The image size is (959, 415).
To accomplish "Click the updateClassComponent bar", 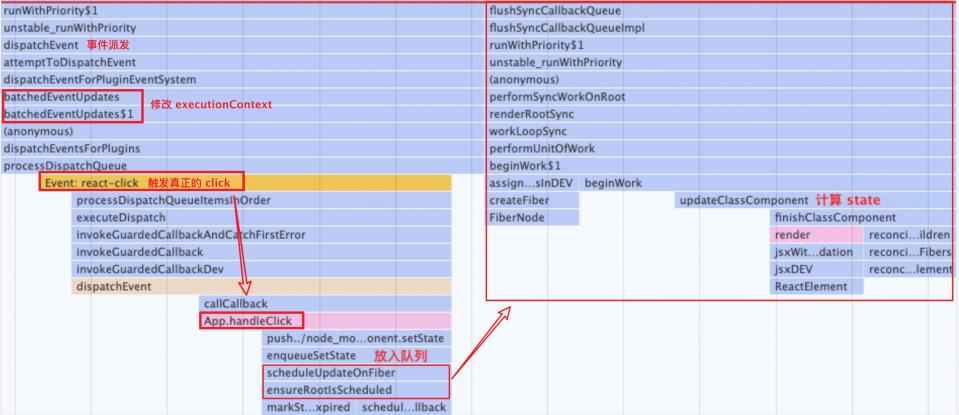I will coord(740,200).
